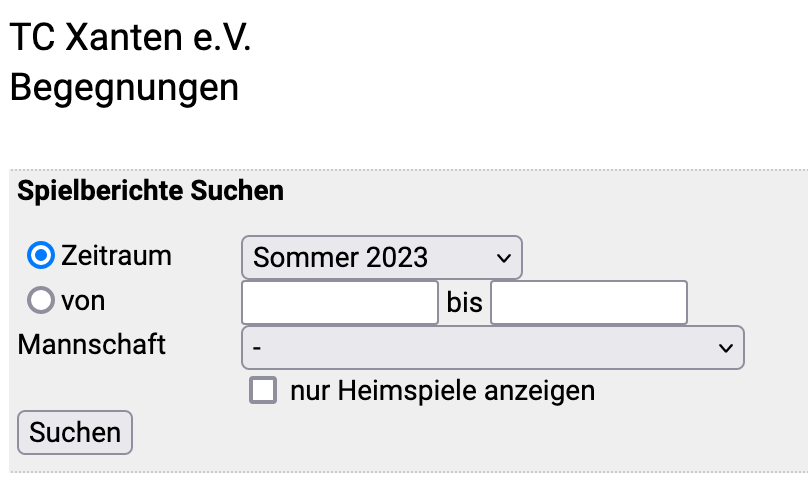Click the chevron arrow on Mannschaft selector

[x=724, y=347]
